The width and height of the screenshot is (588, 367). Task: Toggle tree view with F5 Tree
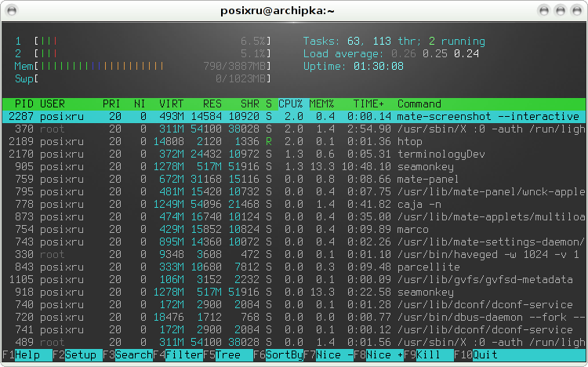228,354
